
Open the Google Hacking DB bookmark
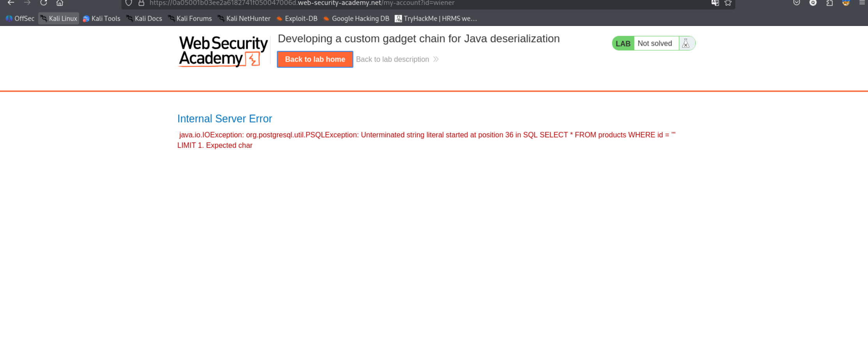[x=356, y=18]
